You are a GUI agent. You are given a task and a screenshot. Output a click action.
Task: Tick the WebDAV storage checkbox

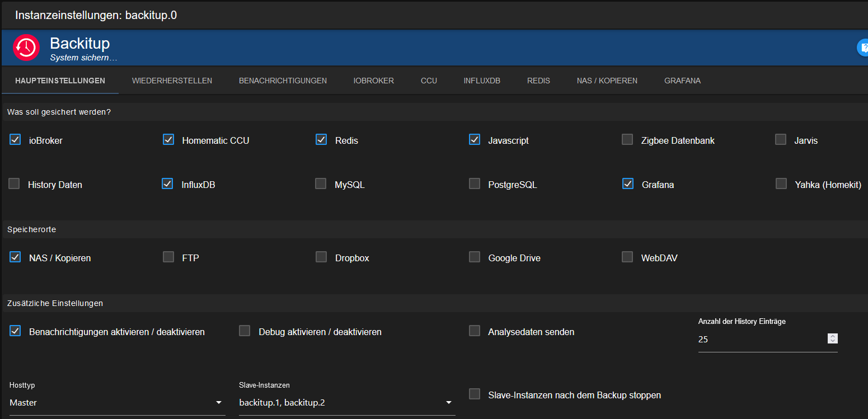(x=627, y=257)
